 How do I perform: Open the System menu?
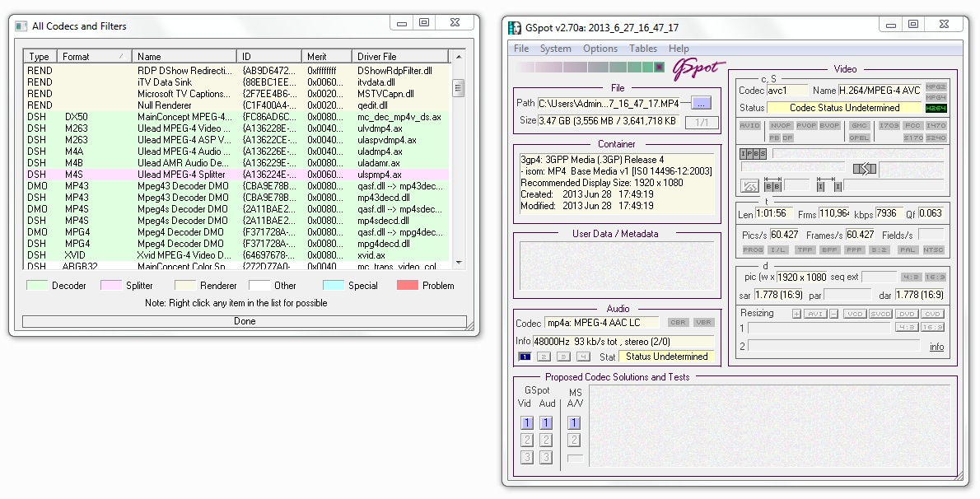[x=555, y=49]
